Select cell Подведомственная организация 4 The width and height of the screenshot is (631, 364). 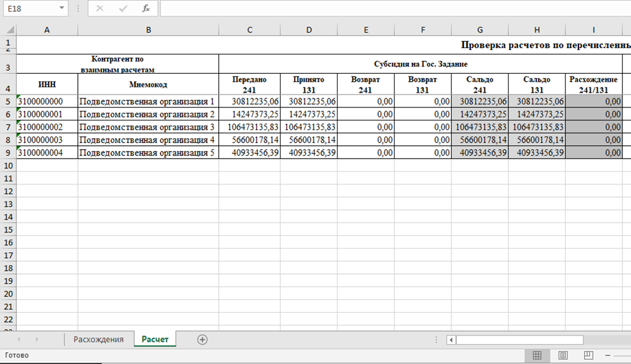[x=148, y=140]
